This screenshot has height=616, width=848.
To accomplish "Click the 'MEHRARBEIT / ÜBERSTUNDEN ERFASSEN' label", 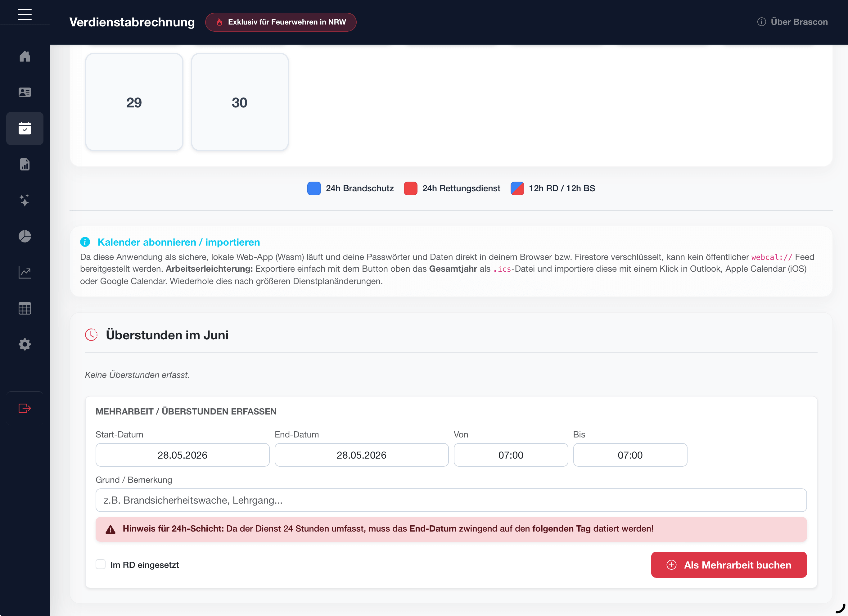I will click(186, 411).
